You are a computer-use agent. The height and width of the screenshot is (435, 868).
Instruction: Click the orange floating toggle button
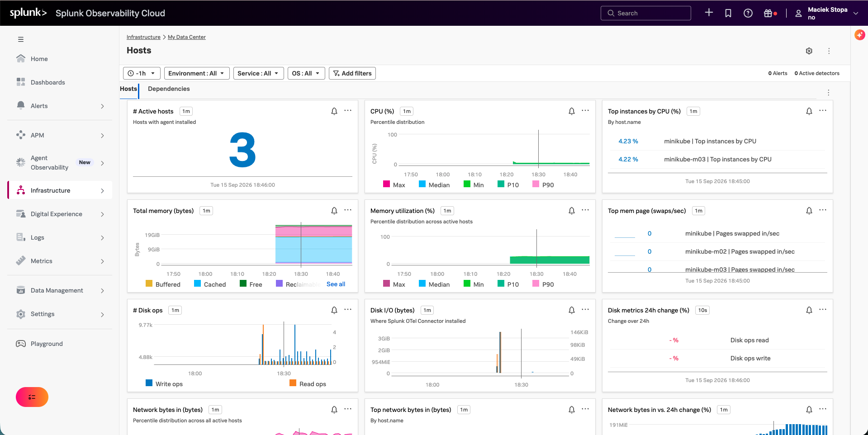point(32,397)
